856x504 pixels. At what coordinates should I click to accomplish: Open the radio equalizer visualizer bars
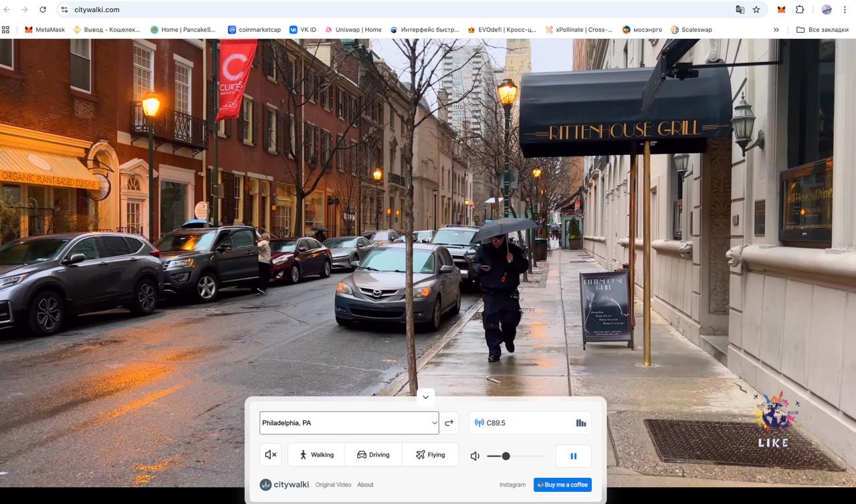pos(581,422)
